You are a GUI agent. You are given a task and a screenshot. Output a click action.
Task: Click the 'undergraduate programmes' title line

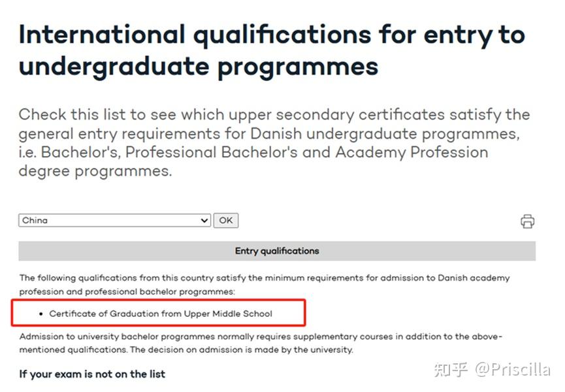198,67
